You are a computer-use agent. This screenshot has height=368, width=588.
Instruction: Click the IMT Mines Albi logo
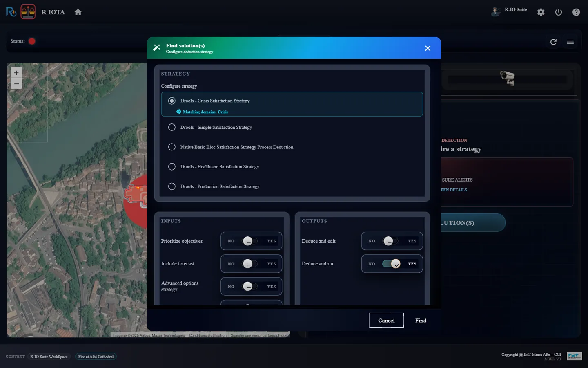tap(574, 357)
